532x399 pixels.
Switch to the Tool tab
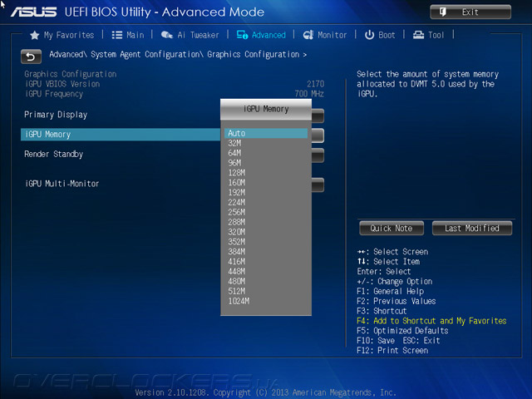[428, 35]
